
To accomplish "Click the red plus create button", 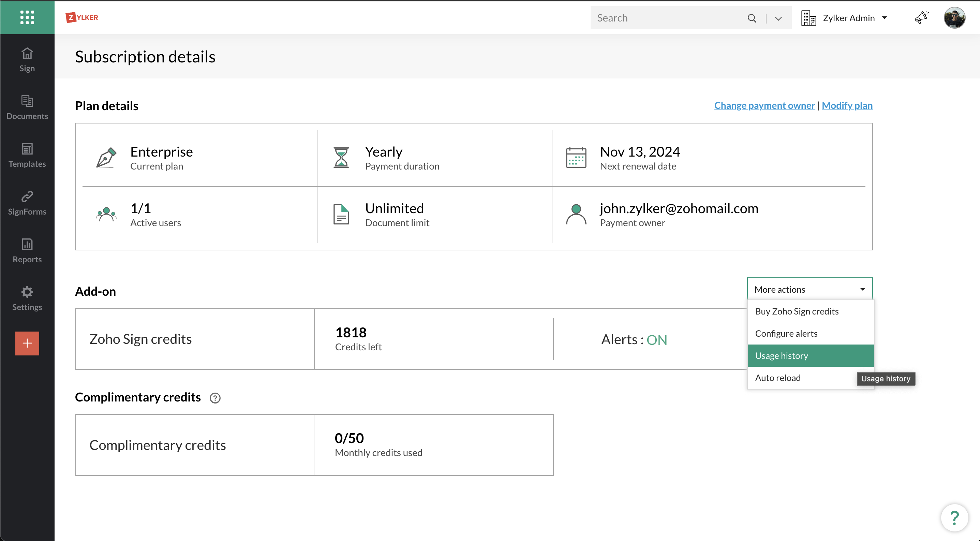I will [x=27, y=343].
